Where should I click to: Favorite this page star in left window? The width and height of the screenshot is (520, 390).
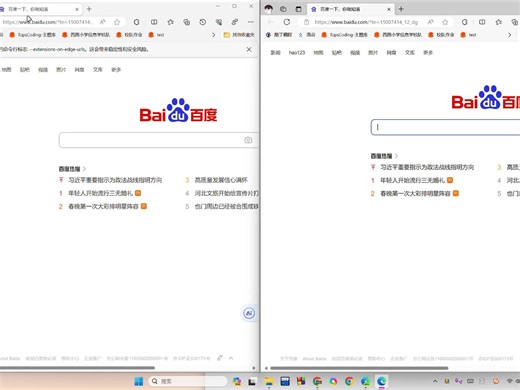point(117,22)
